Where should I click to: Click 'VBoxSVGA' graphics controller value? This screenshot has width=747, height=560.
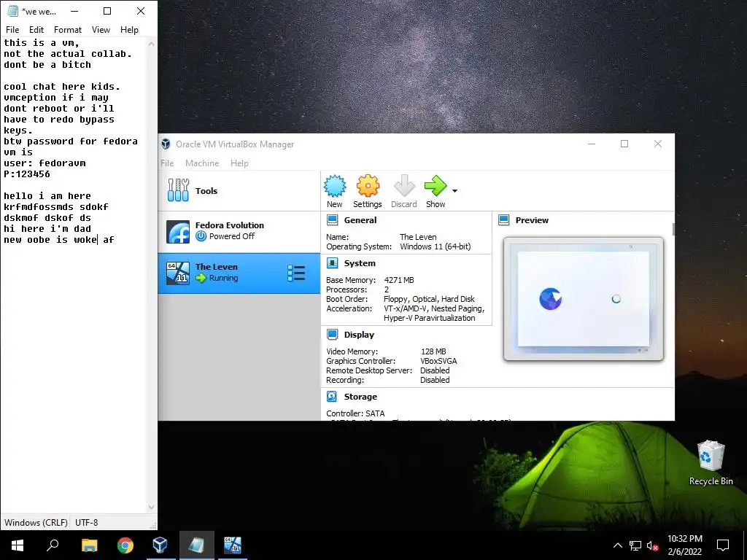[x=438, y=361]
